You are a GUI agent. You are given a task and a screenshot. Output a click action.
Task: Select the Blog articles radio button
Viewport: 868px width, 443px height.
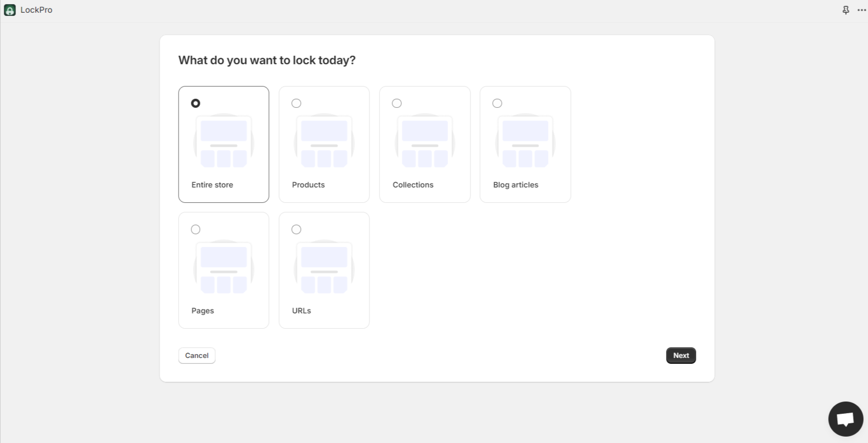497,104
